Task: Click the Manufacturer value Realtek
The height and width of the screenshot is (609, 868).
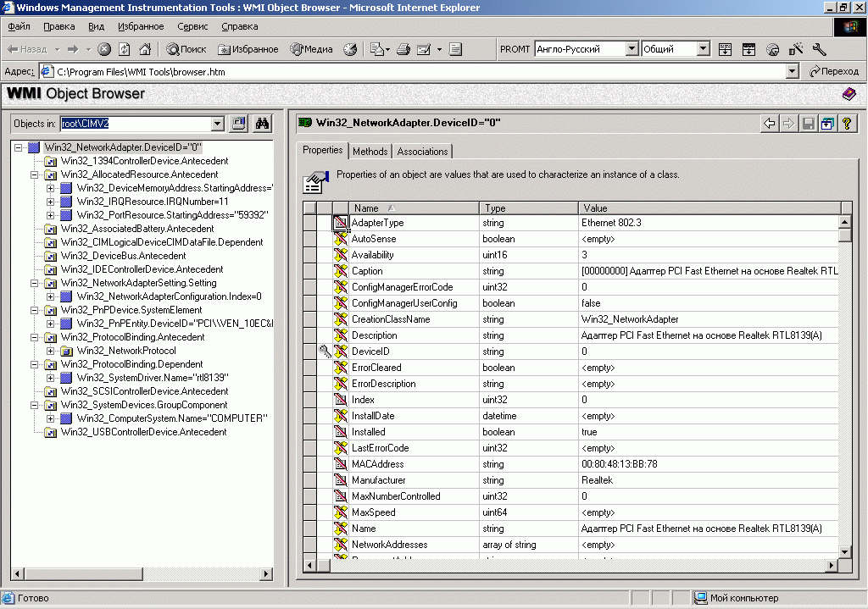Action: tap(597, 480)
